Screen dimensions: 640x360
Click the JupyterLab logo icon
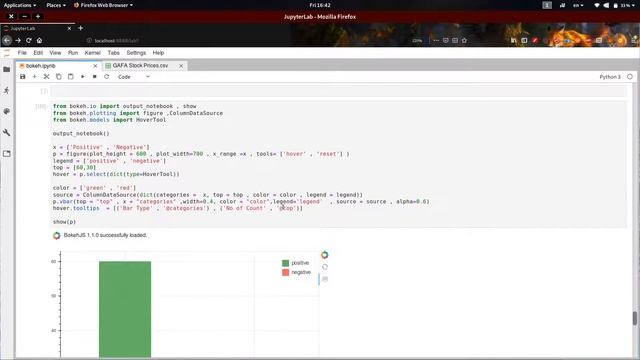coord(7,53)
